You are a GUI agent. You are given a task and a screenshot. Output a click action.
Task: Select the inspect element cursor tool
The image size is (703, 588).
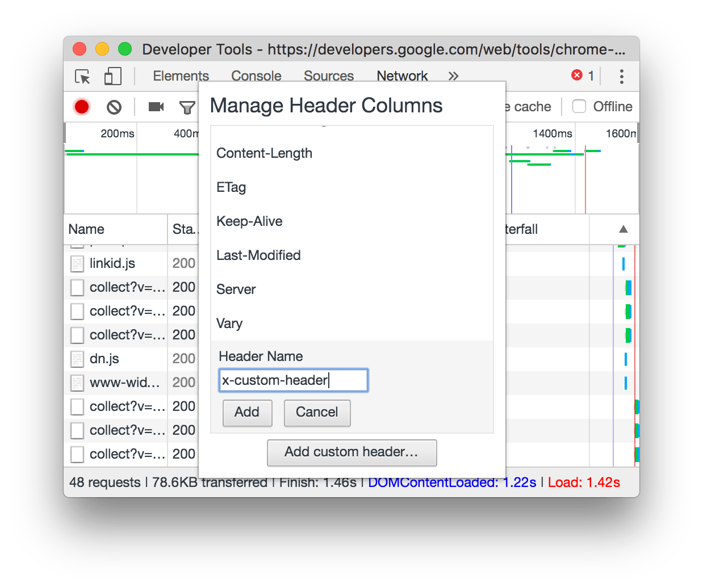pos(82,76)
